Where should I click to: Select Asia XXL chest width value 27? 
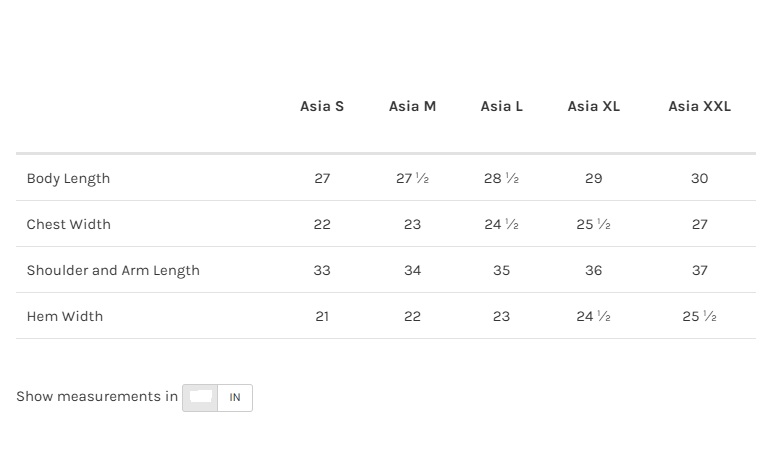pos(699,224)
